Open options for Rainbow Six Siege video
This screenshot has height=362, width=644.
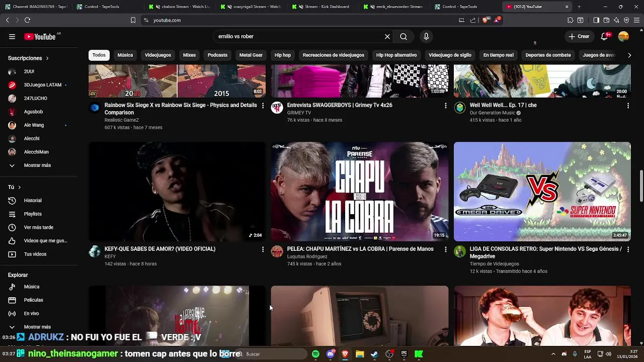pos(263,106)
